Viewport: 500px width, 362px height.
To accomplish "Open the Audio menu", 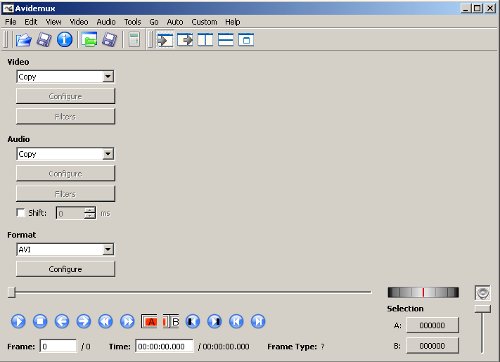I will [106, 22].
